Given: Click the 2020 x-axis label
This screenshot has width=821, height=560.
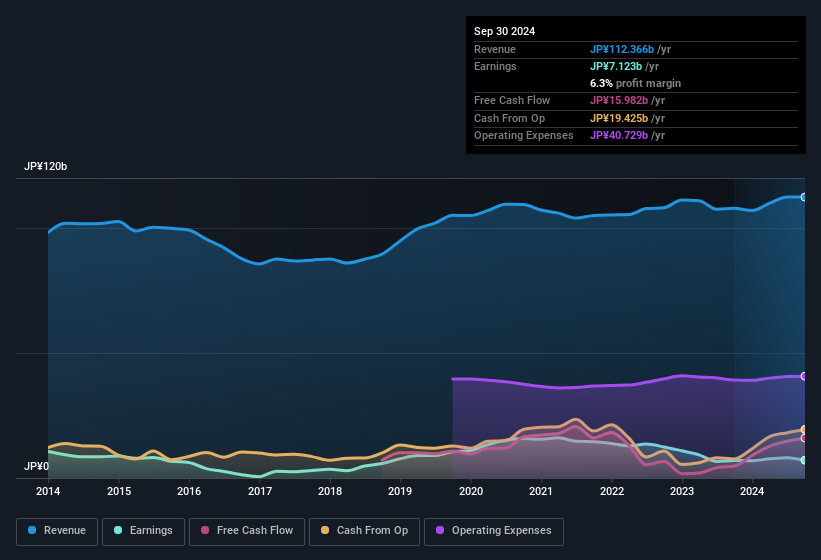Looking at the screenshot, I should 471,491.
